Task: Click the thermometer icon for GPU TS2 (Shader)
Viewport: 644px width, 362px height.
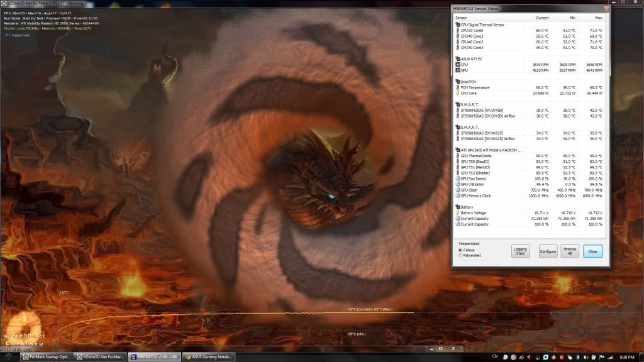Action: [458, 173]
